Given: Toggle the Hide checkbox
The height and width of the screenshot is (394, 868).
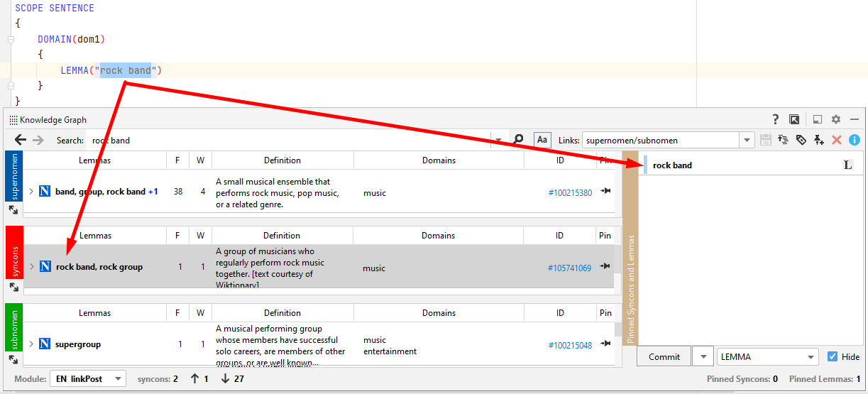Looking at the screenshot, I should click(x=833, y=357).
